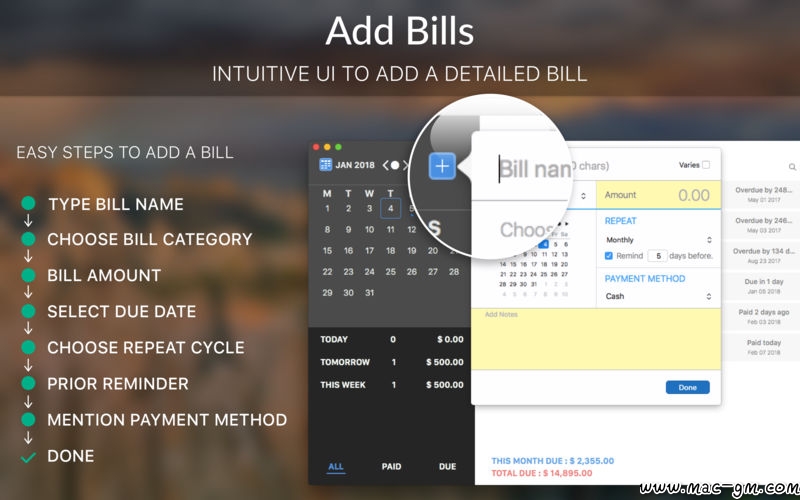The height and width of the screenshot is (500, 800).
Task: Click the red close window button
Action: point(316,147)
